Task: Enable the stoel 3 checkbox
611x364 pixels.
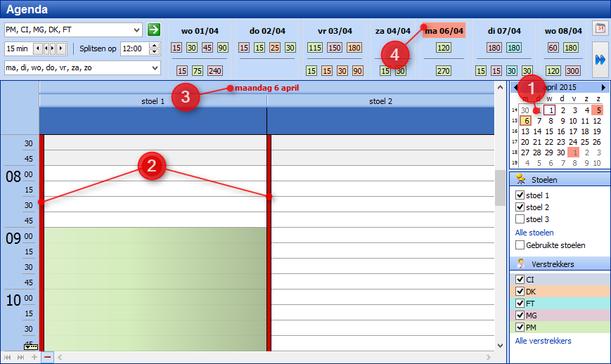Action: (x=520, y=219)
